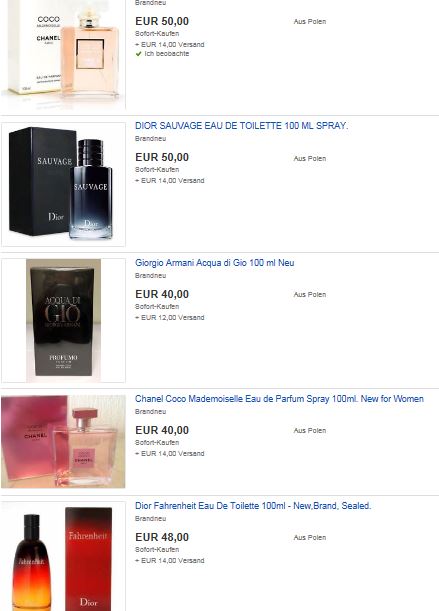Open the Dior Fahrenheit bottle picture
The height and width of the screenshot is (611, 439).
point(63,556)
